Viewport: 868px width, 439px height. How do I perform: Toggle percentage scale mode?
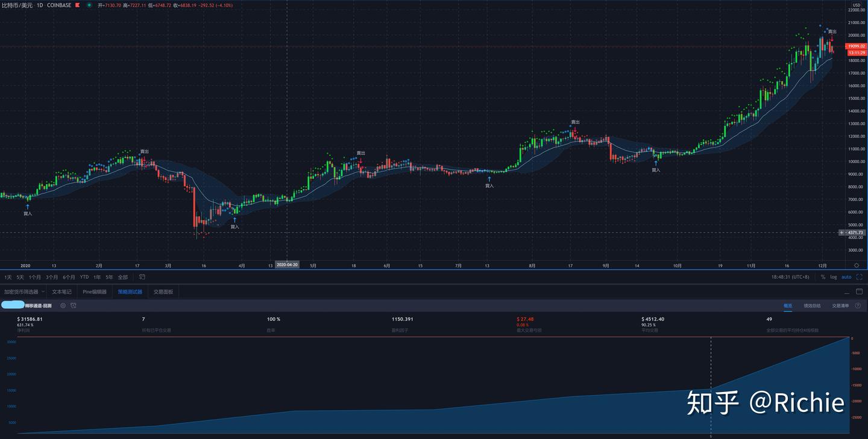click(823, 277)
